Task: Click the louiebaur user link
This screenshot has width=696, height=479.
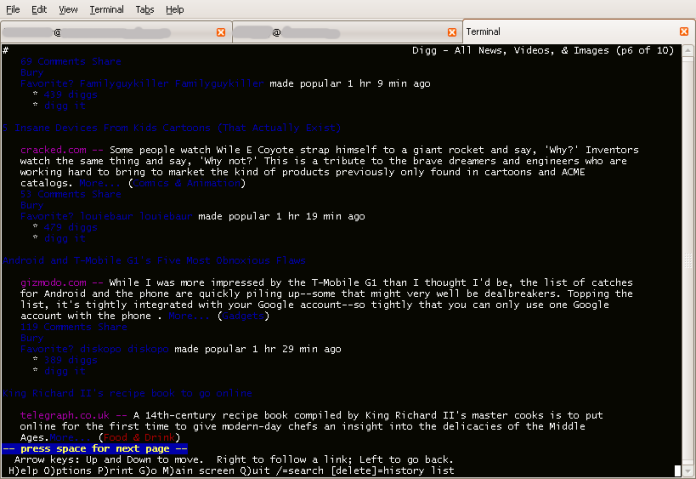Action: point(106,216)
